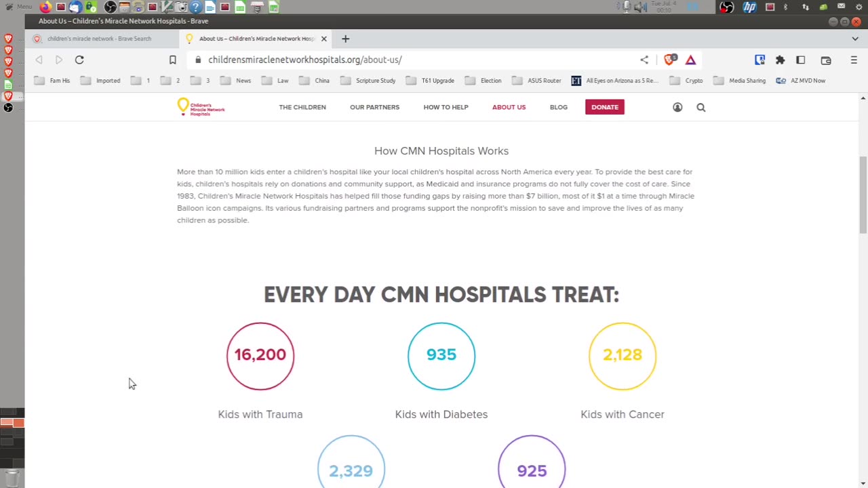Open the Imported bookmarks folder
This screenshot has height=488, width=868.
(101, 81)
